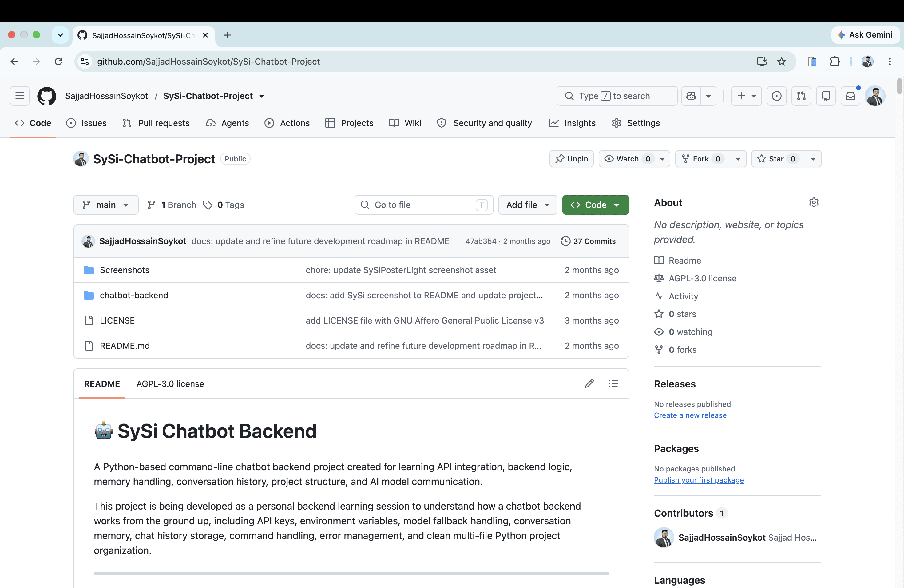Open the GitHub homepage Octocat logo
The image size is (904, 588).
tap(47, 96)
